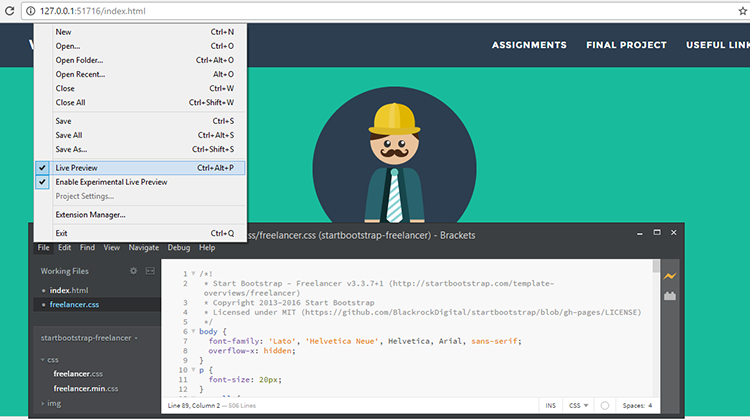This screenshot has width=750, height=420.
Task: Bookmark the page with the star icon
Action: (x=742, y=11)
